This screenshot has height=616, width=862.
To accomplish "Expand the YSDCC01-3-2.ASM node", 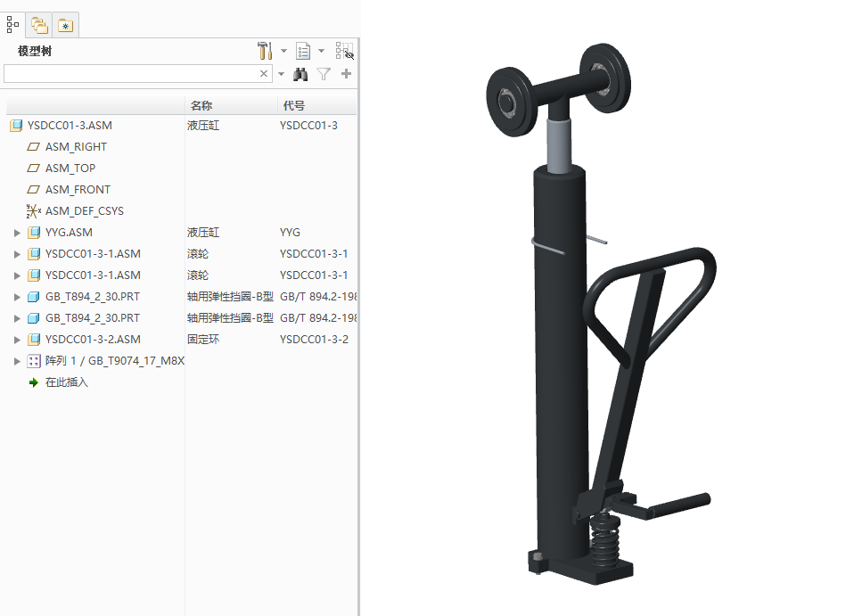I will point(17,340).
